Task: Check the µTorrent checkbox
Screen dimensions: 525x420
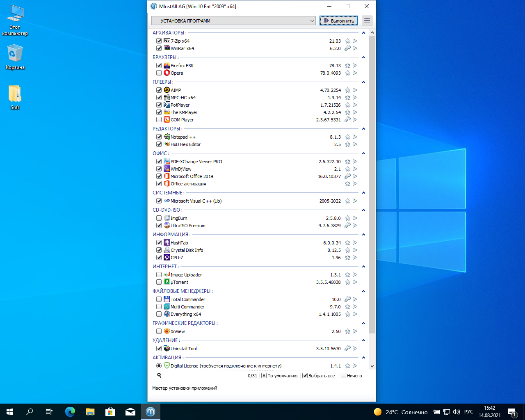Action: tap(159, 282)
